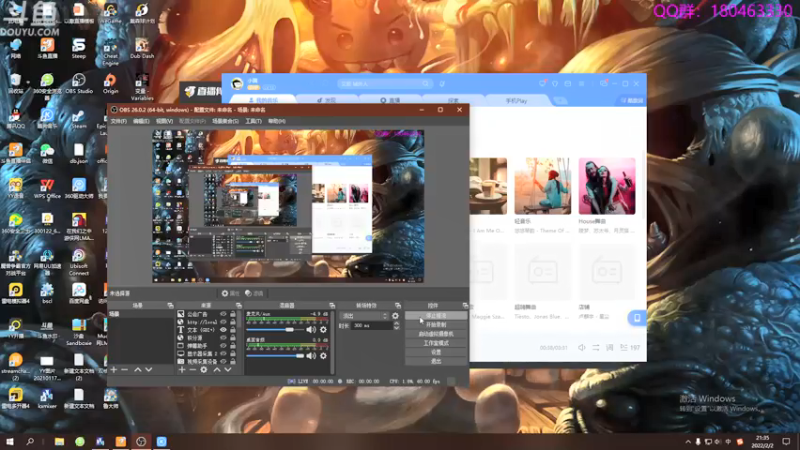Pop out the 控件 dock panel
This screenshot has height=450, width=800.
pos(465,305)
